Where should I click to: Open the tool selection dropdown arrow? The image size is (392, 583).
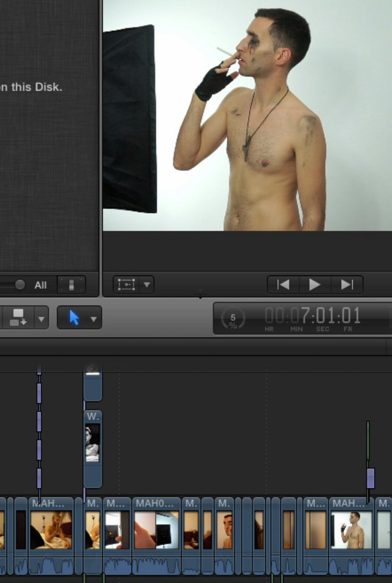93,319
